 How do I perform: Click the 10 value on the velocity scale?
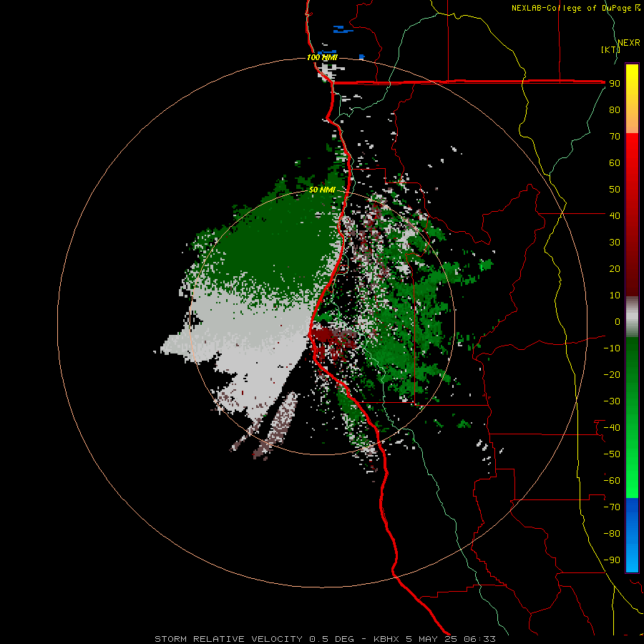click(x=615, y=296)
